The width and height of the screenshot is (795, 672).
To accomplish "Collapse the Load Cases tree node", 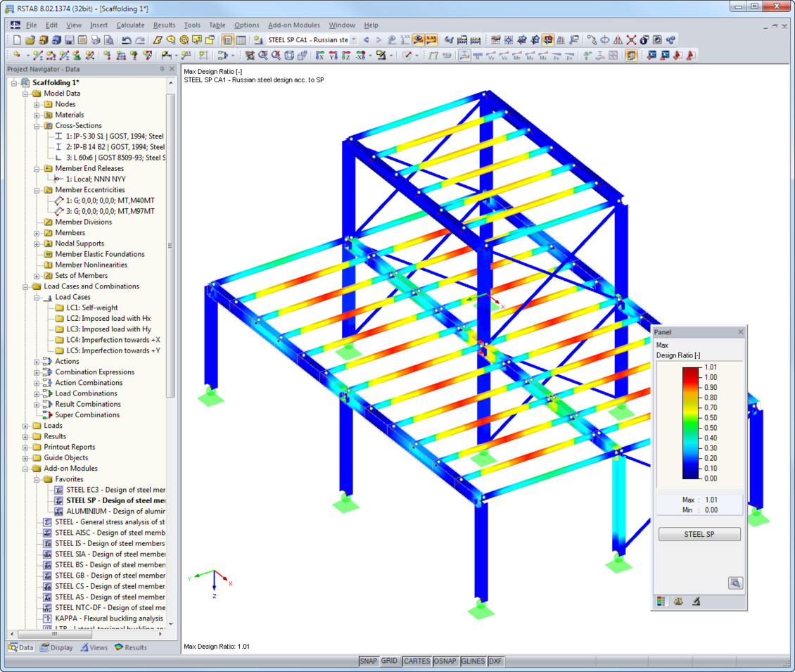I will (x=37, y=297).
